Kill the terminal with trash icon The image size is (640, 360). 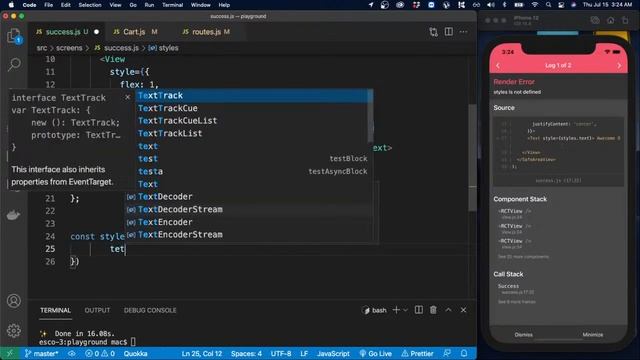tap(433, 310)
